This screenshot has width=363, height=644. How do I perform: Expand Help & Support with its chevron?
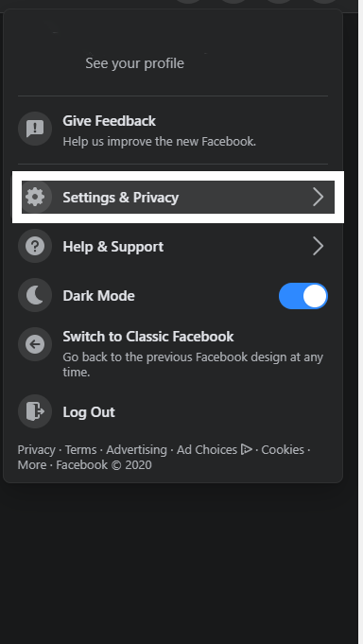318,246
